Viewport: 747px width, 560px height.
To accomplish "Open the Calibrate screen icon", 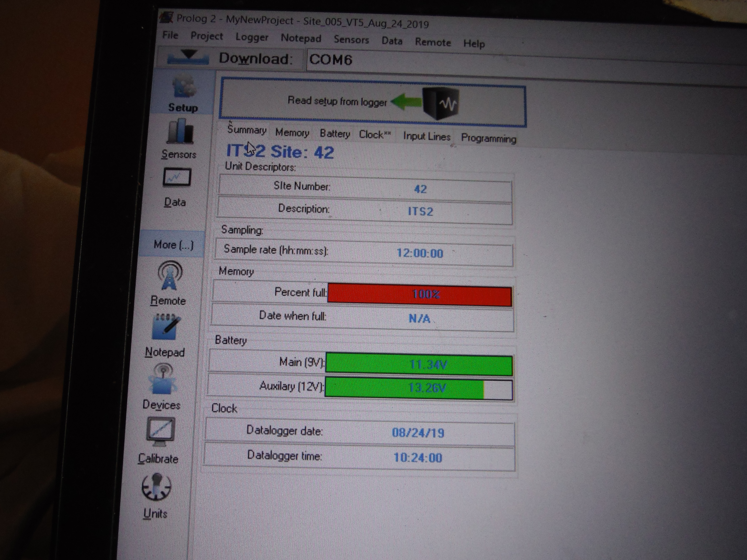I will point(160,430).
